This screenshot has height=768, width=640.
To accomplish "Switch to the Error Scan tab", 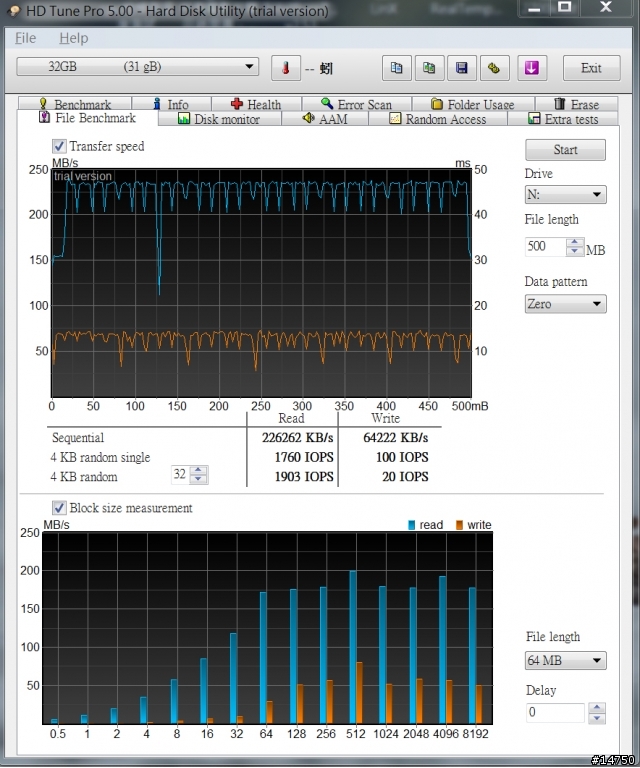I will [x=356, y=104].
